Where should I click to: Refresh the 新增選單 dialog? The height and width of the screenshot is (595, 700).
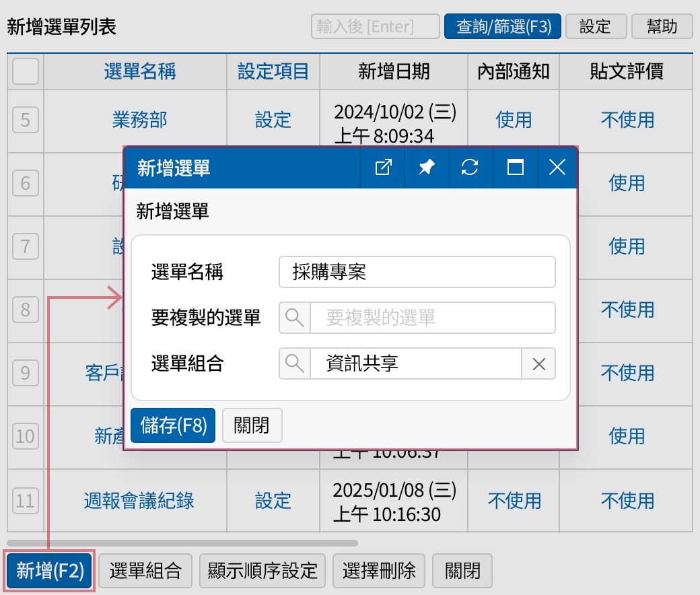(x=470, y=169)
